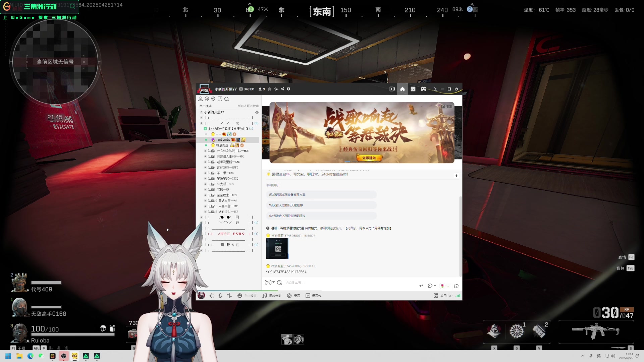Select suggestion 惩戒骑玩法及装备推荐方案
Screen dimensions: 644x362
pyautogui.click(x=321, y=195)
